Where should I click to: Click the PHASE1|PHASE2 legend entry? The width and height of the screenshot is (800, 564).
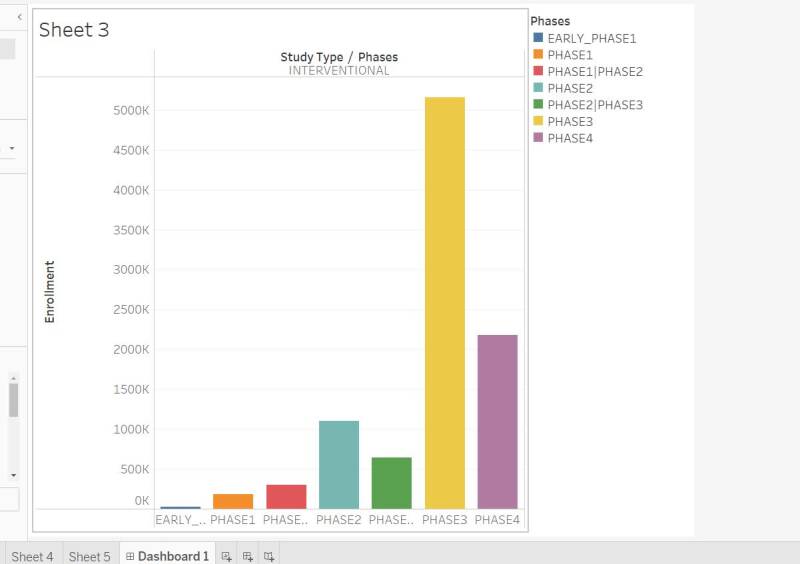click(x=594, y=72)
